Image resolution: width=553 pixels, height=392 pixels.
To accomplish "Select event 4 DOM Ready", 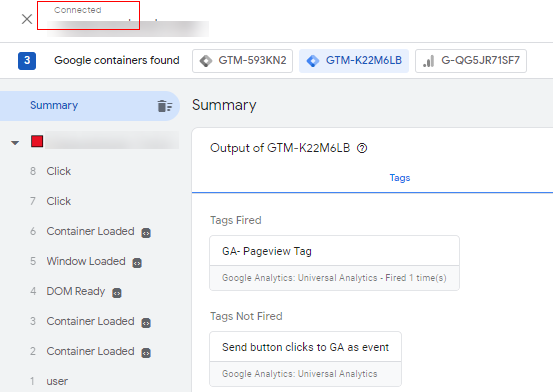I will click(x=75, y=291).
